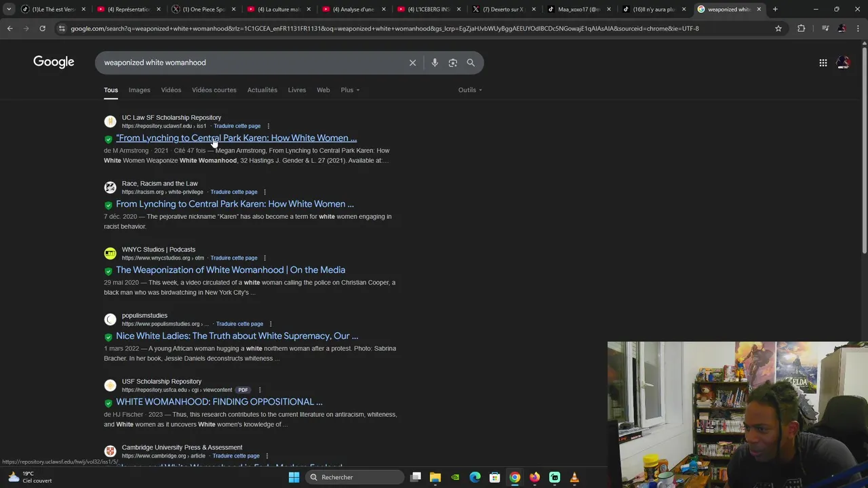This screenshot has height=488, width=868.
Task: Open the NVIDIA app from the taskbar
Action: 455,477
